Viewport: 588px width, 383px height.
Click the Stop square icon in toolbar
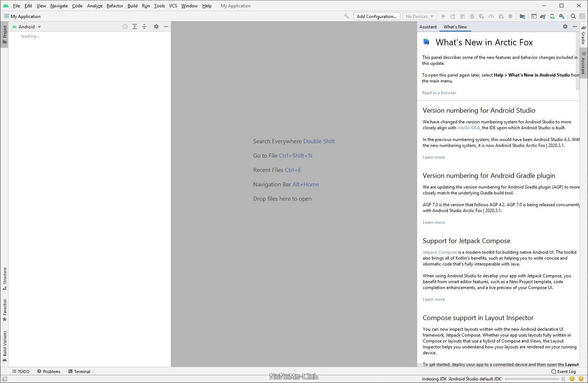click(x=510, y=16)
